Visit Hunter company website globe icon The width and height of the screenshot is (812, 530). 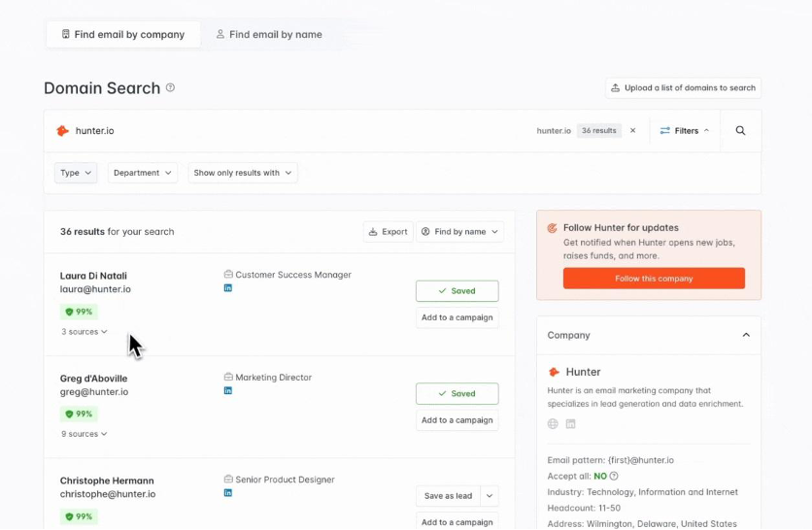tap(553, 424)
